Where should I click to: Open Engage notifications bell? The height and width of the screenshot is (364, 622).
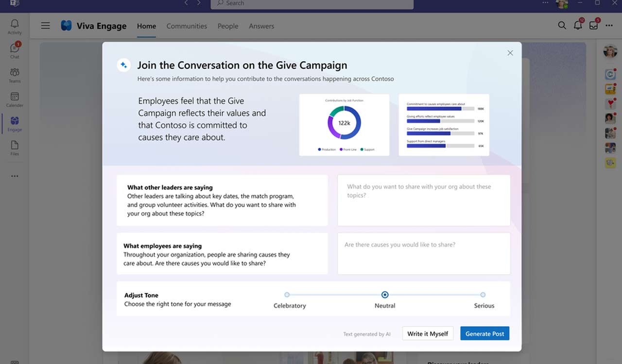coord(578,25)
